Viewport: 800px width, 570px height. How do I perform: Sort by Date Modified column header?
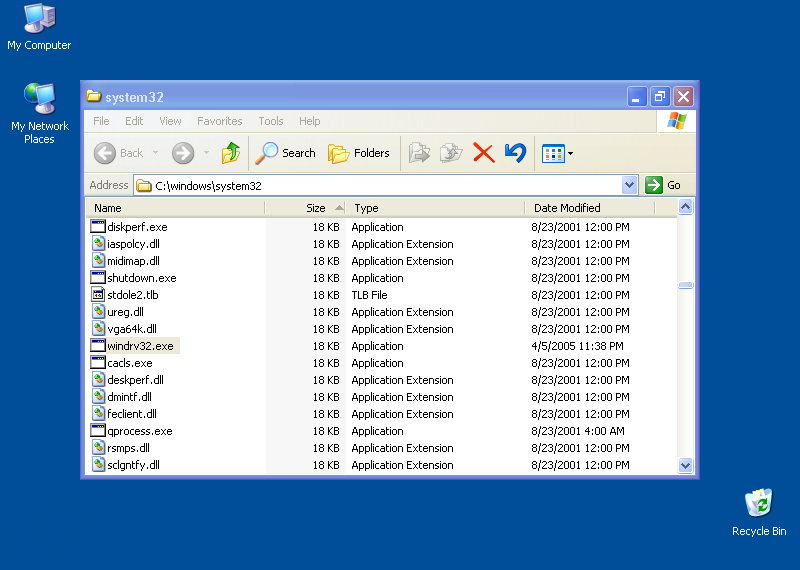[590, 208]
